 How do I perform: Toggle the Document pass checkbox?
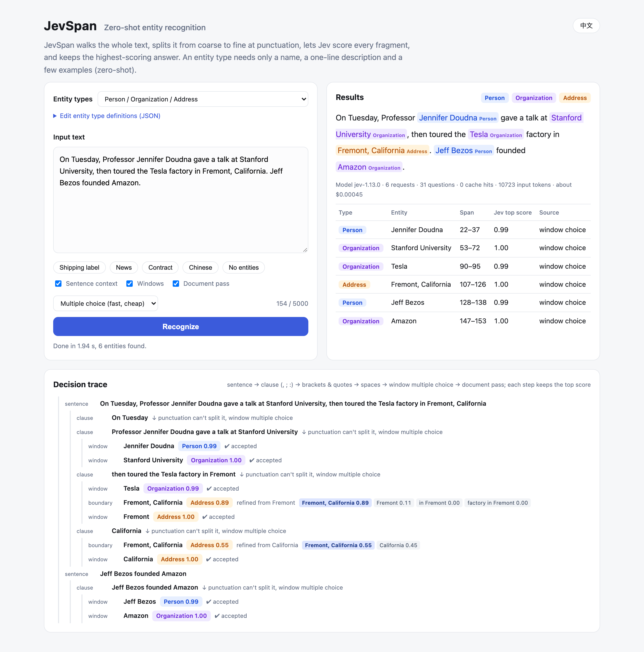tap(176, 284)
